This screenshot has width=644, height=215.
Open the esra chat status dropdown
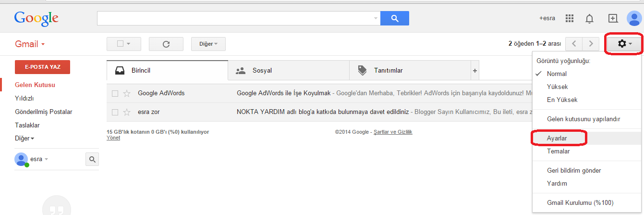[47, 159]
